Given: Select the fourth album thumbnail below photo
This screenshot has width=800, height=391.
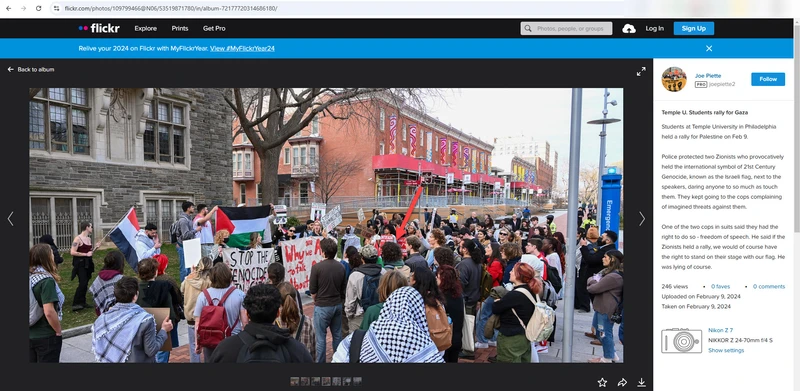Looking at the screenshot, I should point(326,381).
